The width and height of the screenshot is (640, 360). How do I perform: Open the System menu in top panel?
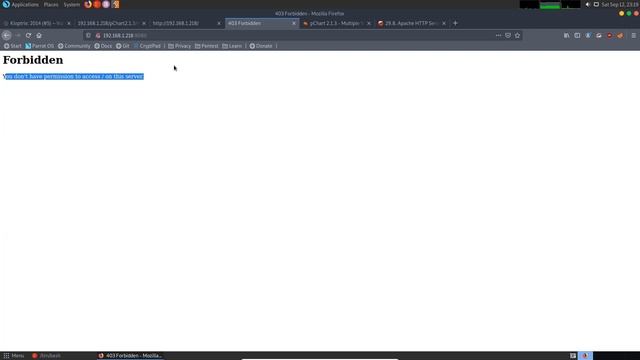pos(71,4)
